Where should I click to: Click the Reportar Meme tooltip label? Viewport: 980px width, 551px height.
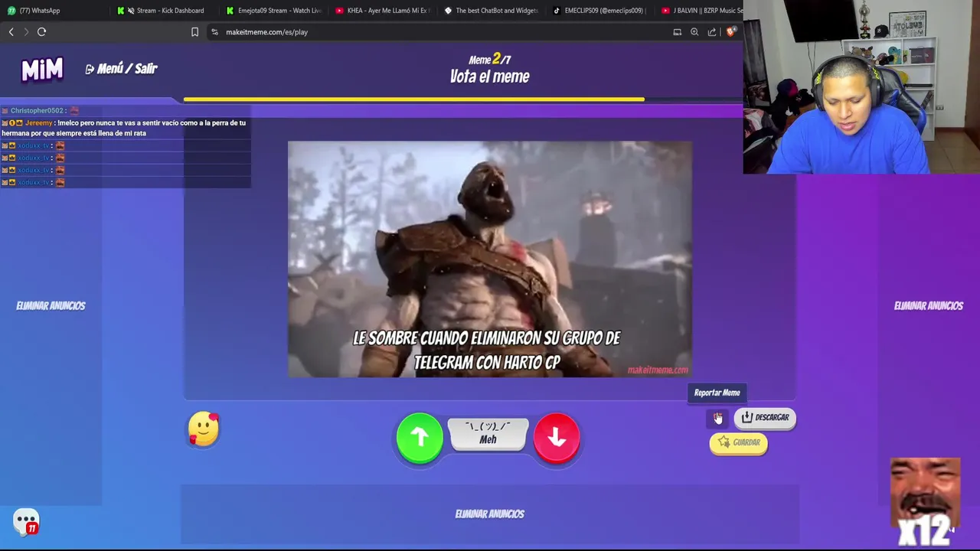(717, 393)
